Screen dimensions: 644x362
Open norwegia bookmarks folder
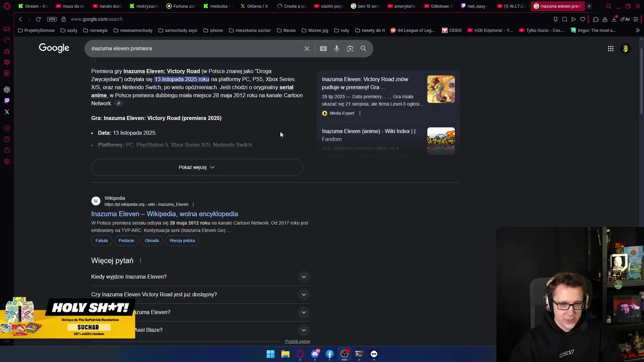(x=95, y=30)
